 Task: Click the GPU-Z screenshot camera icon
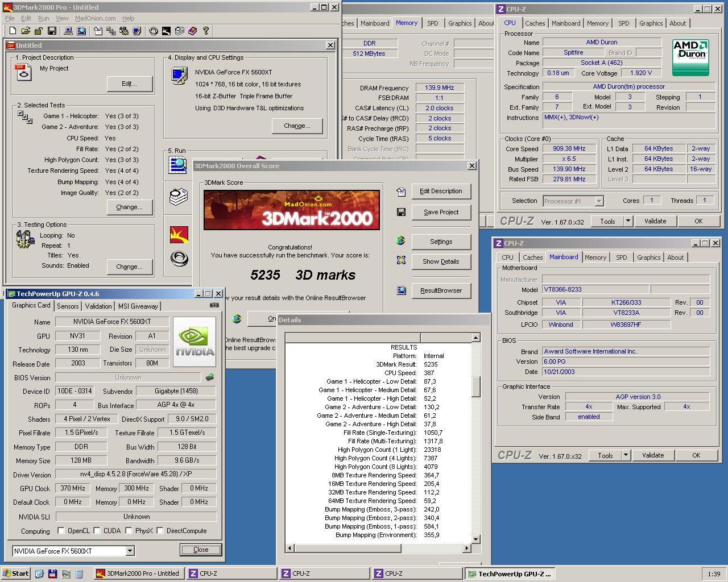[214, 305]
